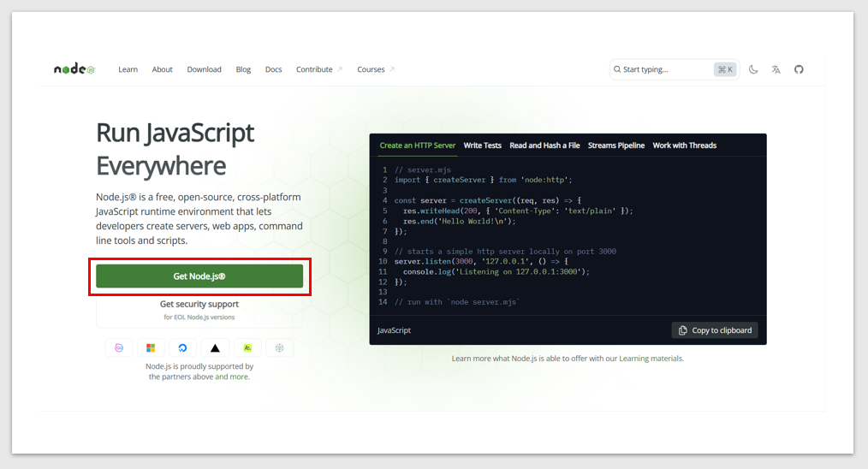Screen dimensions: 868x469
Task: Click the gray hexagon partner logo
Action: pyautogui.click(x=280, y=347)
